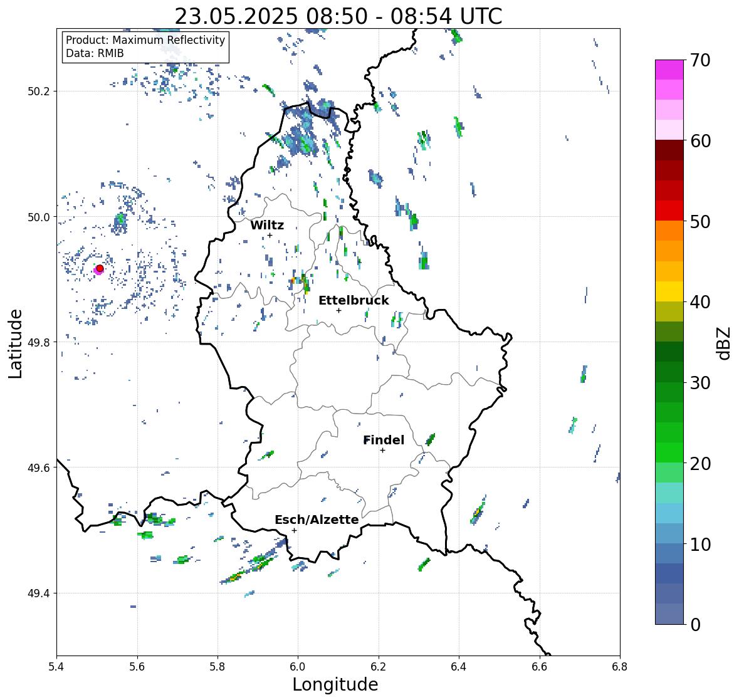
Task: Click the colorbar tick label 10
Action: coord(700,544)
